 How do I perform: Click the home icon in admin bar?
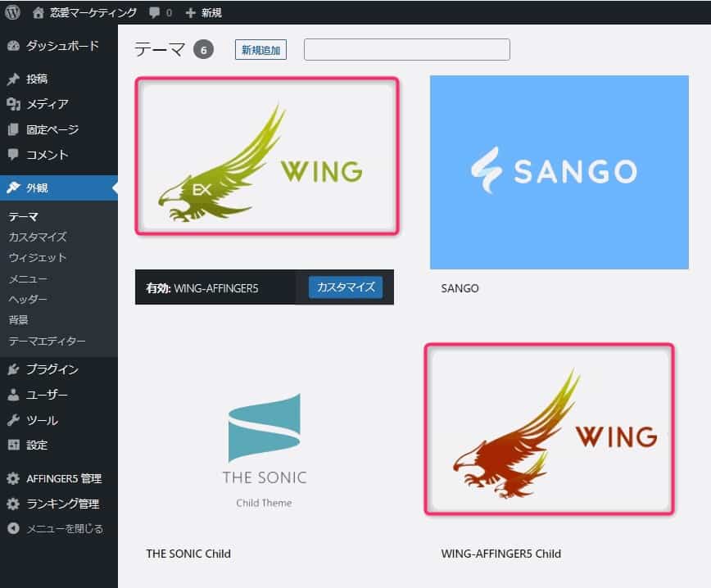click(x=38, y=12)
